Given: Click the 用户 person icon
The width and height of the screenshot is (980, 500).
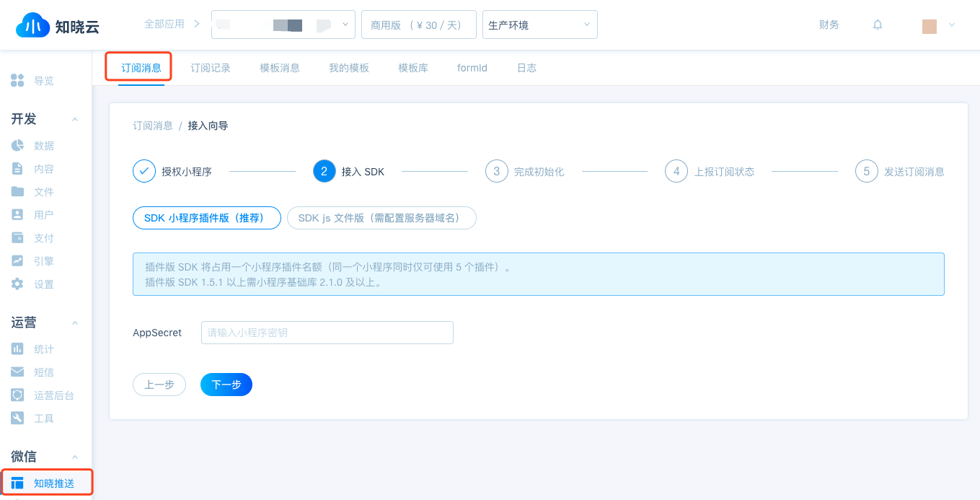Looking at the screenshot, I should (18, 215).
